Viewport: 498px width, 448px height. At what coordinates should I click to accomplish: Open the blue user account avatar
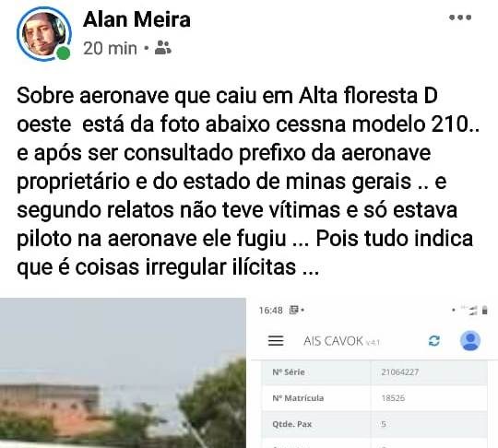pos(470,340)
